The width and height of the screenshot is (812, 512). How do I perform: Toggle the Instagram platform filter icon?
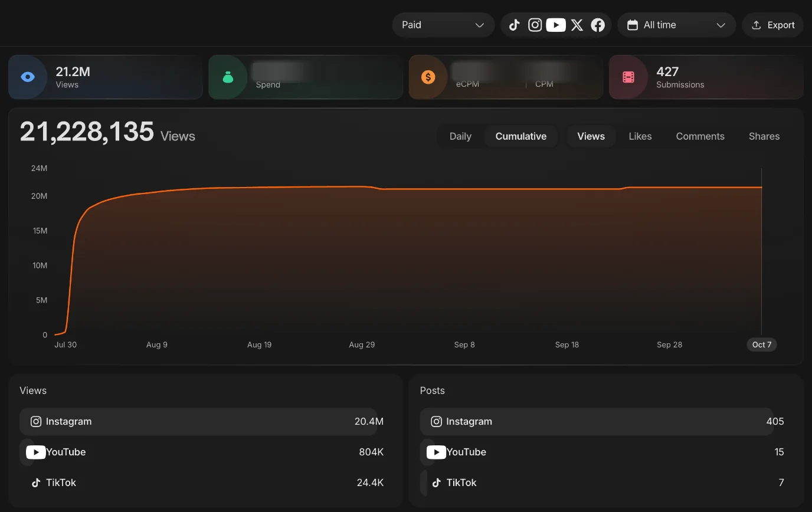(535, 25)
